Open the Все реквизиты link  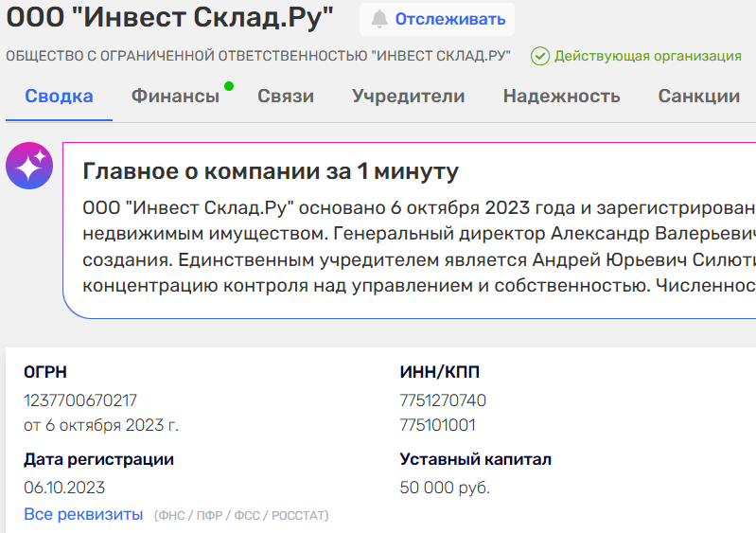[x=83, y=514]
